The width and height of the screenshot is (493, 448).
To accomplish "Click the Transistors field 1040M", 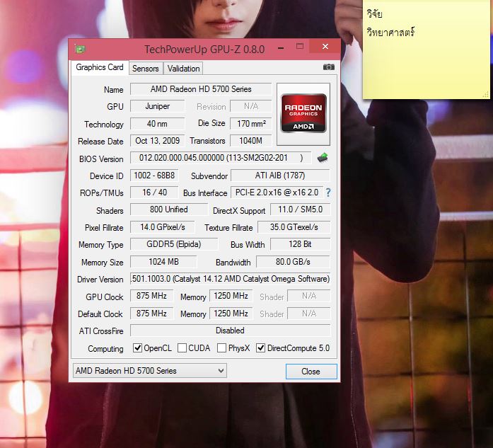I will click(x=251, y=141).
